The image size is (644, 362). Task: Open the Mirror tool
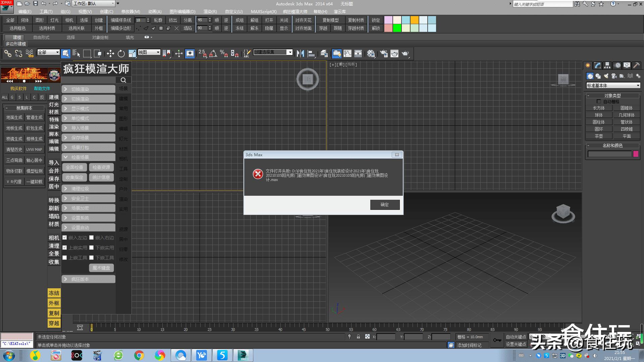coord(301,54)
